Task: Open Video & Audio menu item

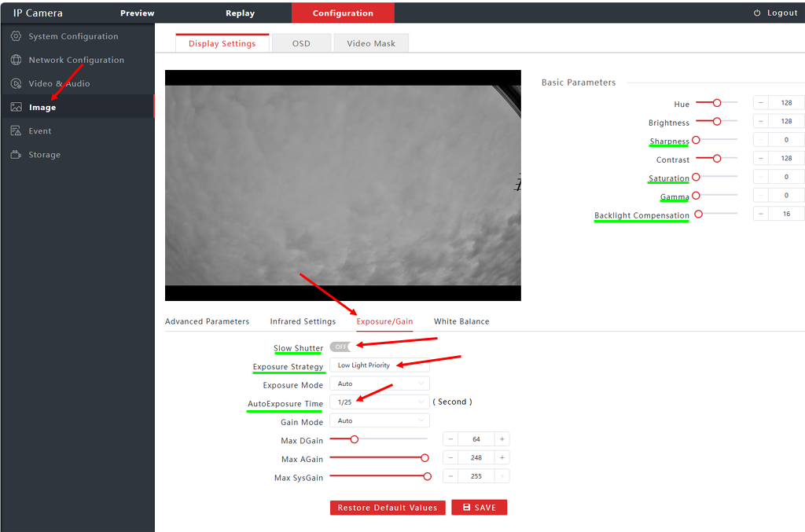Action: [77, 83]
